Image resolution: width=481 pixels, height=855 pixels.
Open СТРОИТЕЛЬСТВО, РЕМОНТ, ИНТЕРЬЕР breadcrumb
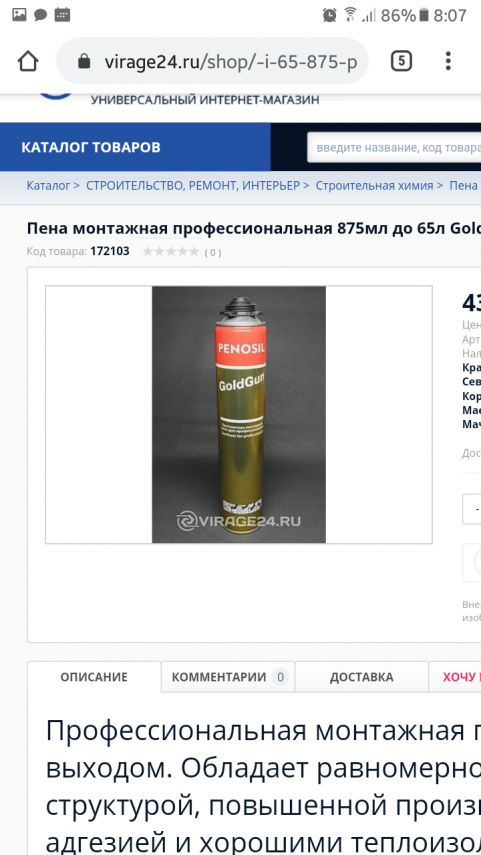(193, 185)
